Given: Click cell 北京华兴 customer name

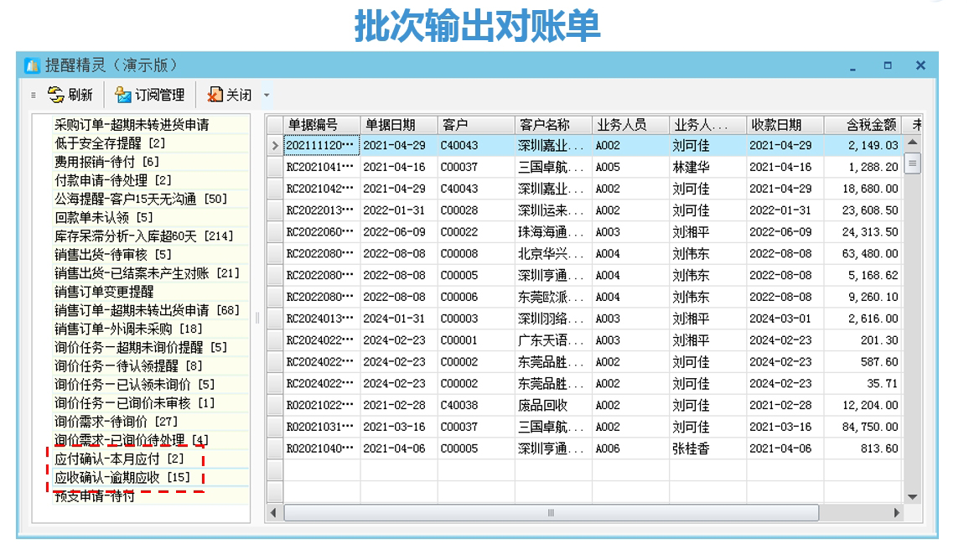Looking at the screenshot, I should point(553,254).
